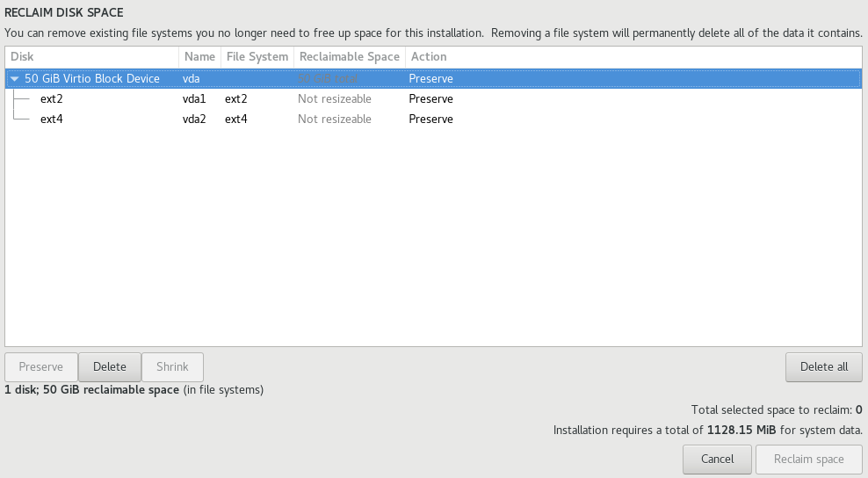Image resolution: width=868 pixels, height=478 pixels.
Task: Click the Reclaim space button
Action: (808, 459)
